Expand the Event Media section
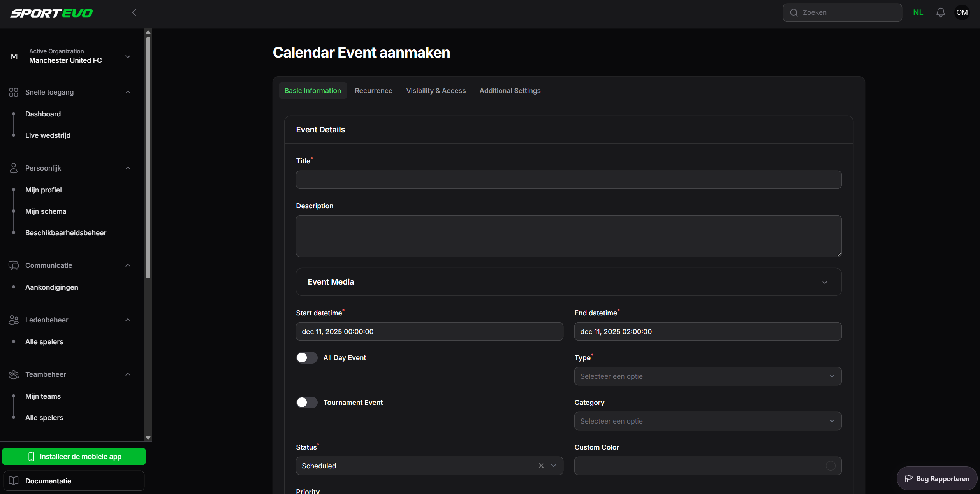Image resolution: width=980 pixels, height=494 pixels. (x=825, y=282)
